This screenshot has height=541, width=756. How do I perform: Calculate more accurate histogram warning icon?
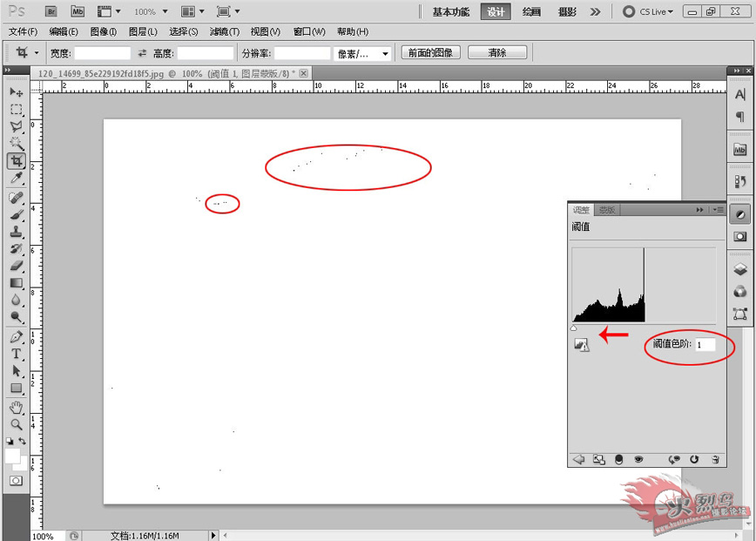[582, 345]
